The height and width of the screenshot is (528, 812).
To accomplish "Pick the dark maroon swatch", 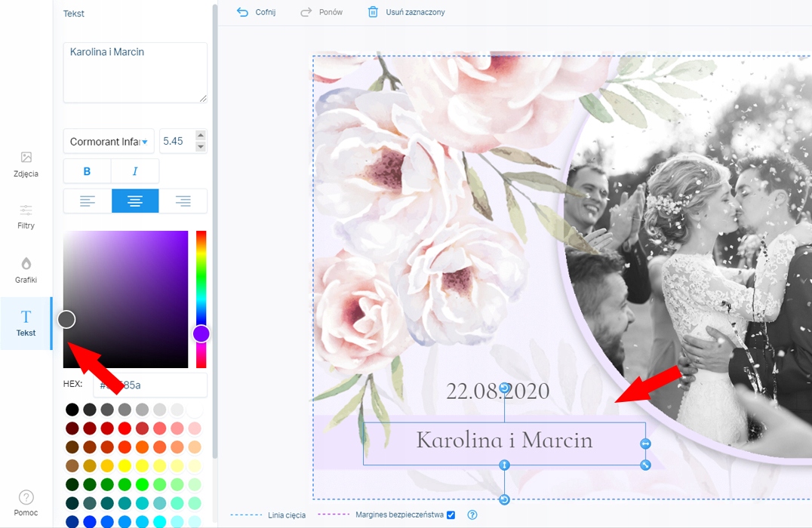I will (72, 428).
